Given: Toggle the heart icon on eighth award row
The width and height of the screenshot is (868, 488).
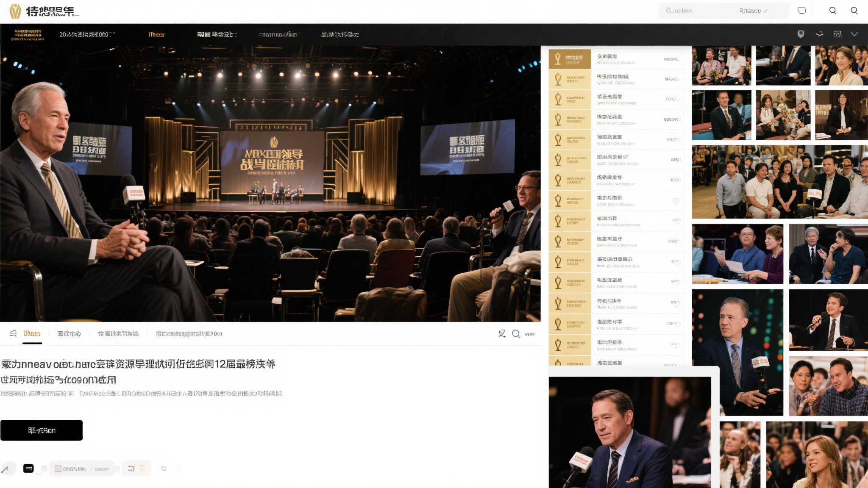Looking at the screenshot, I should coord(676,201).
